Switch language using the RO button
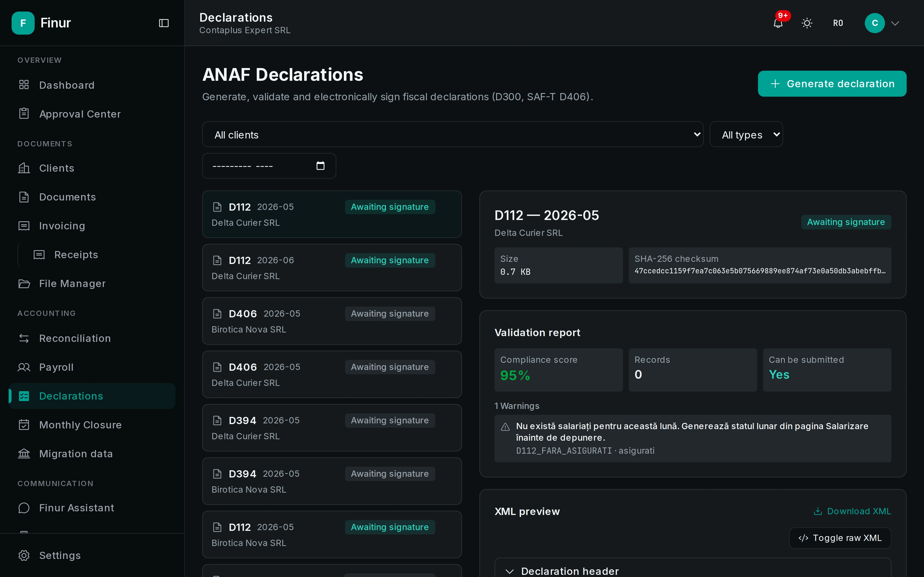The image size is (924, 577). coord(838,23)
